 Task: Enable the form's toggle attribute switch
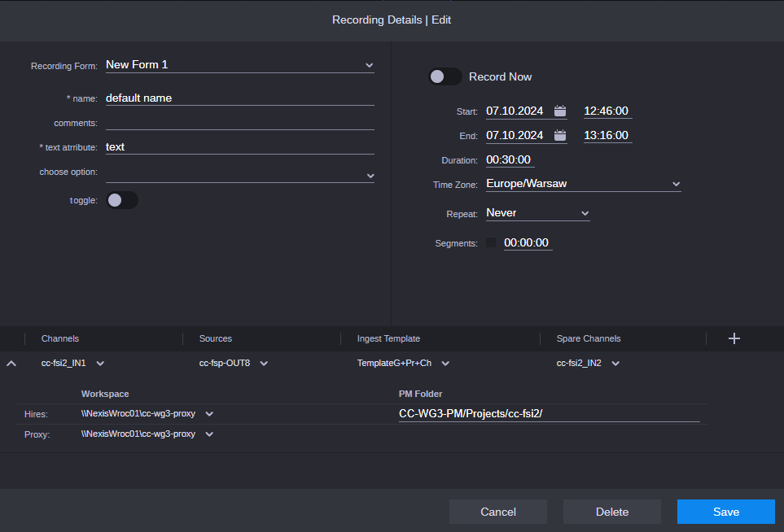[122, 200]
